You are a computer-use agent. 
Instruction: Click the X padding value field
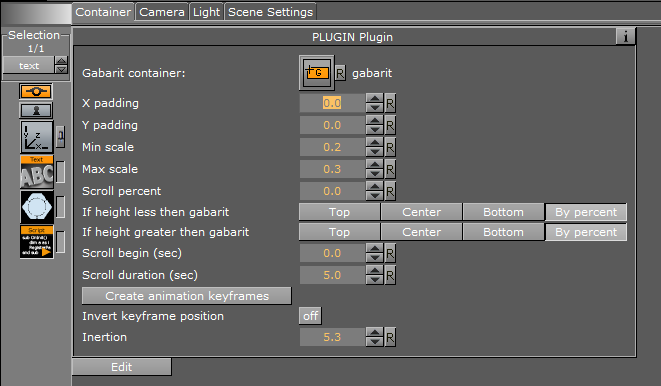(332, 103)
